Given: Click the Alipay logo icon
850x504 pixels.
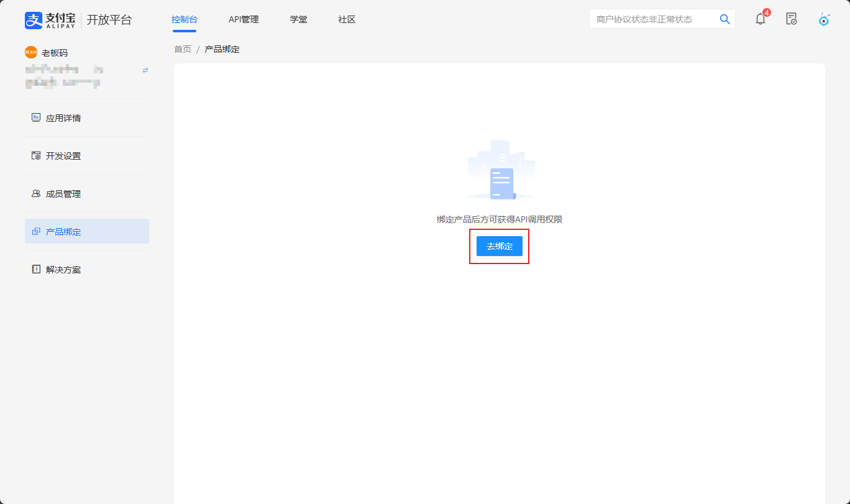Looking at the screenshot, I should (34, 20).
